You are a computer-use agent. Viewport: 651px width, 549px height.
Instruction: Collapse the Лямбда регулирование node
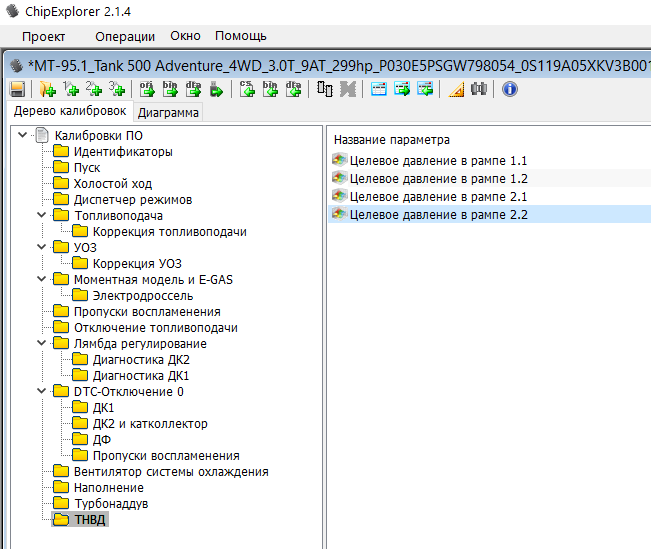41,344
